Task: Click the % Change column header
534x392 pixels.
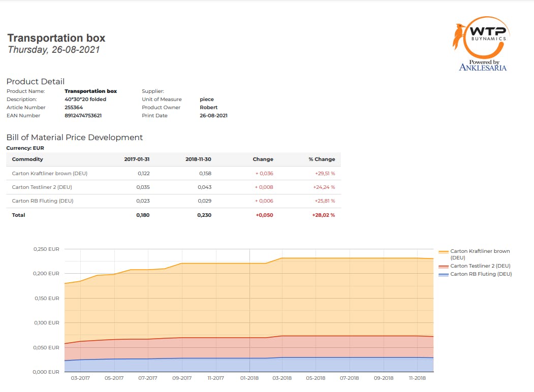Action: click(x=321, y=159)
